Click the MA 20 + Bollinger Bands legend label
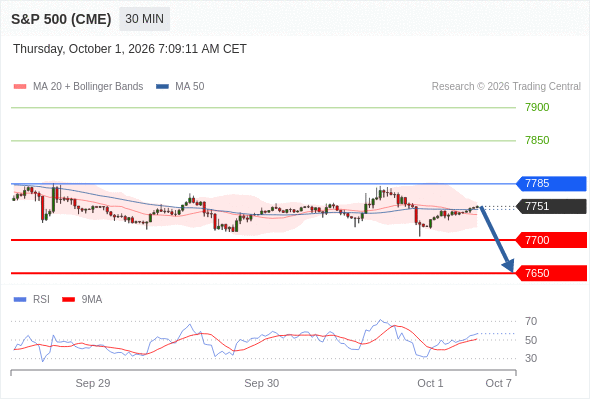This screenshot has height=400, width=590. coord(88,87)
